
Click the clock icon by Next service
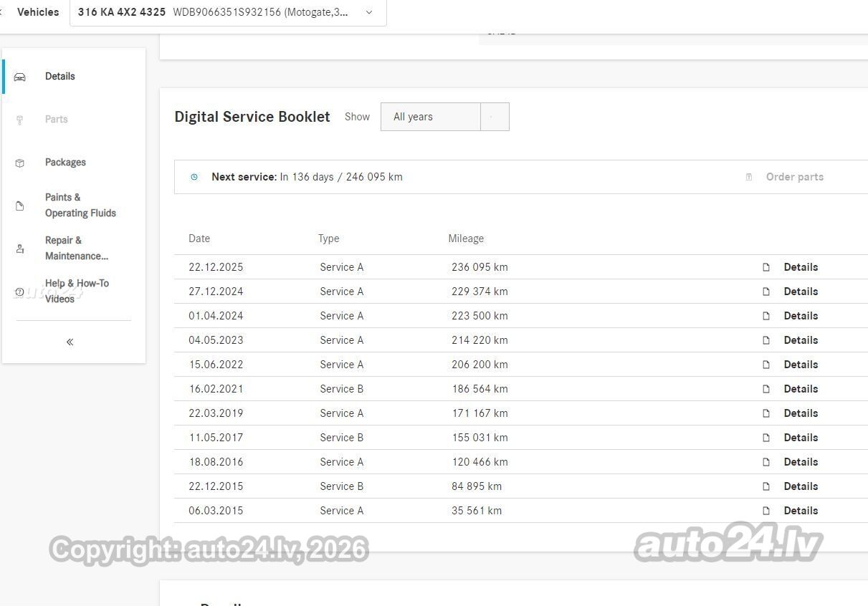point(194,177)
